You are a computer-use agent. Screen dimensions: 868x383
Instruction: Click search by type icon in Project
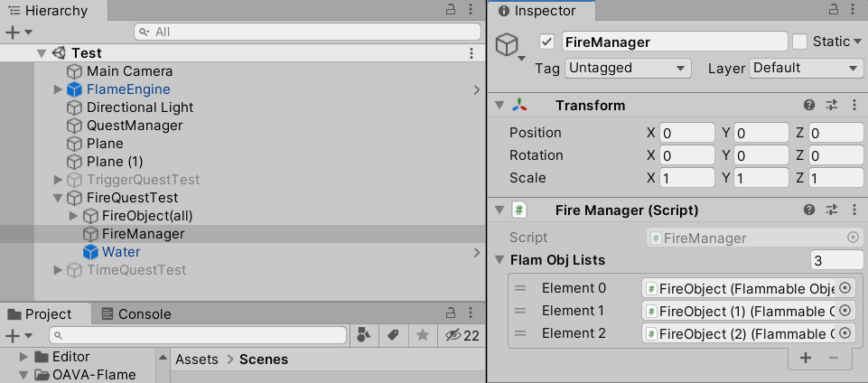pyautogui.click(x=364, y=335)
